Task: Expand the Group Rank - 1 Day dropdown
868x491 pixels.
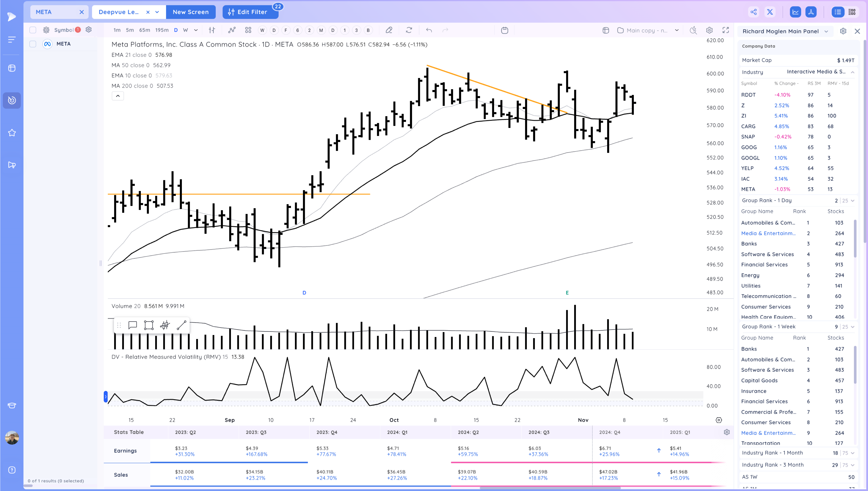Action: tap(852, 201)
